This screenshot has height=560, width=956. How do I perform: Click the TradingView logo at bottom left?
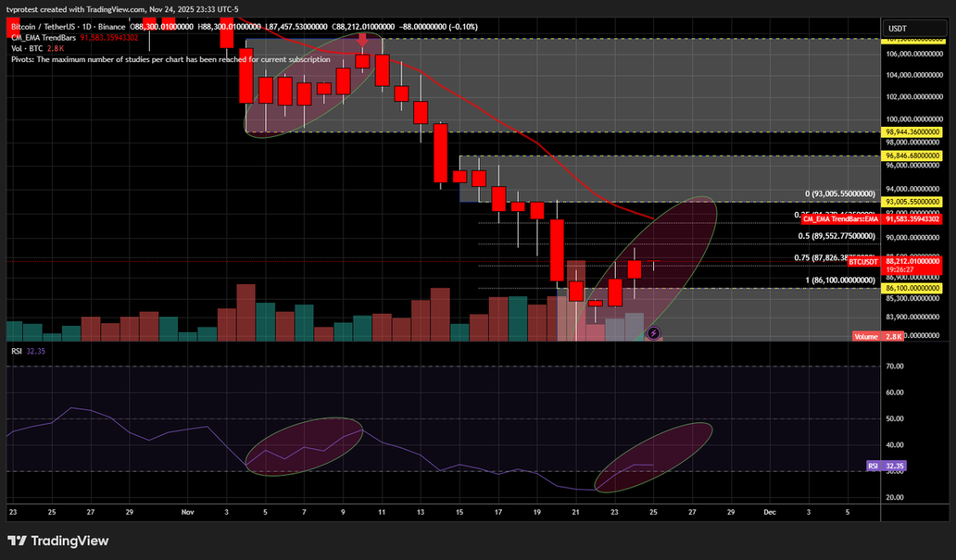57,541
